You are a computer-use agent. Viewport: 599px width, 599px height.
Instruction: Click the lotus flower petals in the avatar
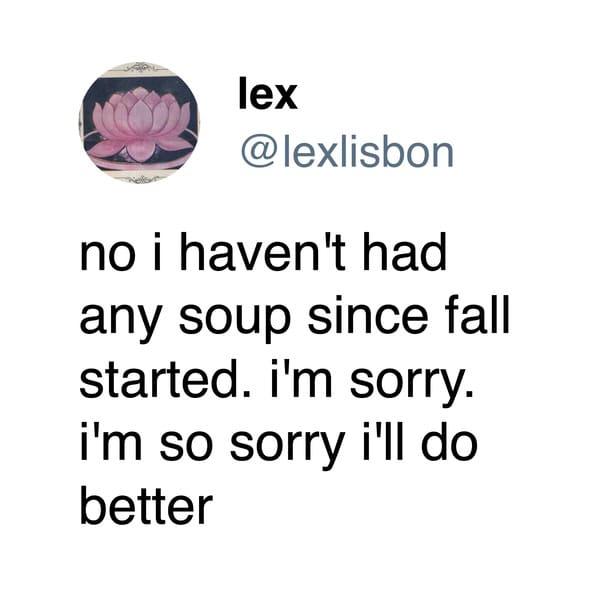(139, 120)
